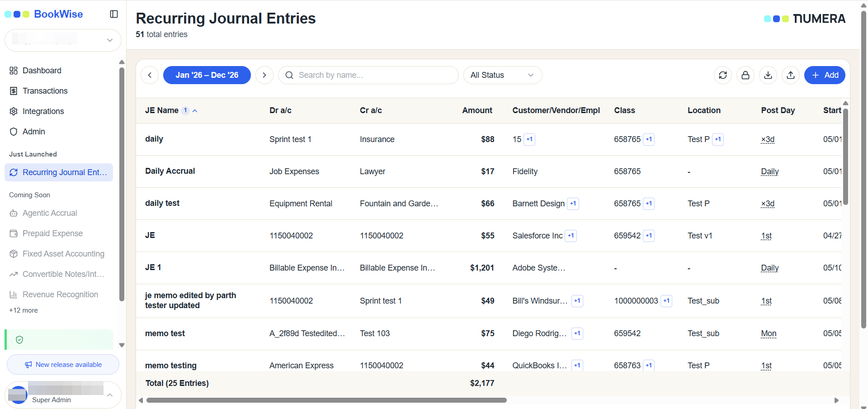Go to previous date range arrow
Screen dimensions: 868x409
coord(150,75)
